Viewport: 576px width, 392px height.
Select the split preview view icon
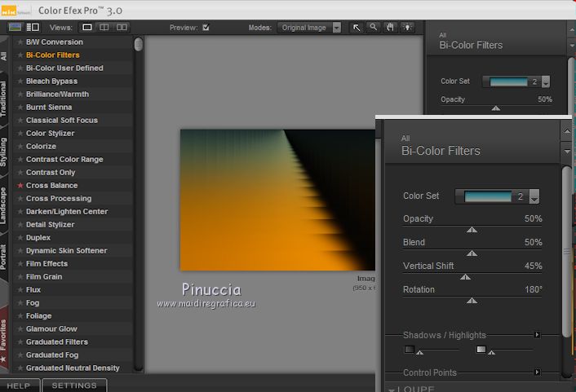pyautogui.click(x=104, y=27)
